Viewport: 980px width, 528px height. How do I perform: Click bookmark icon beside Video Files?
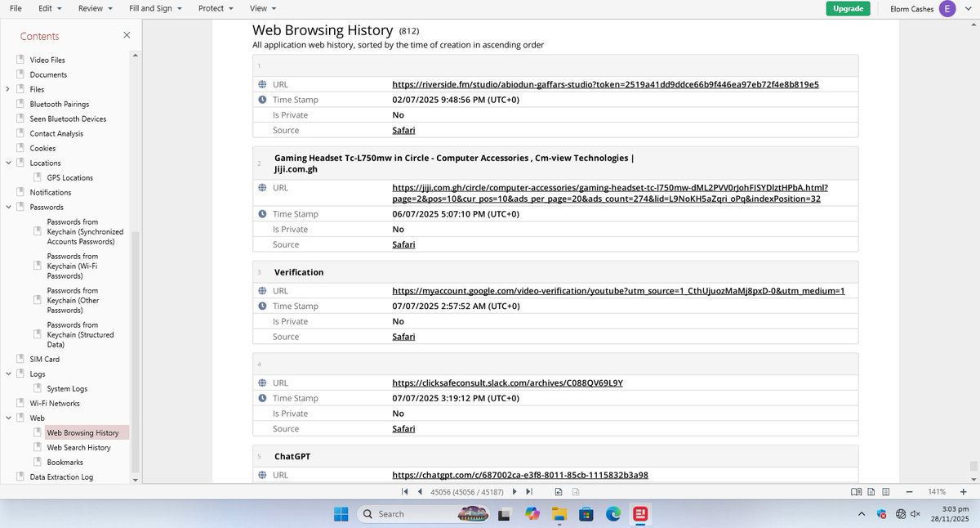pos(20,60)
